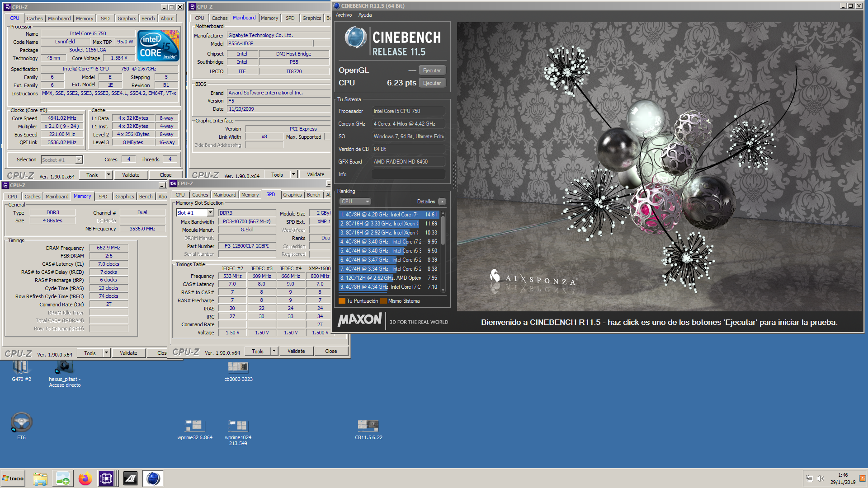Click the brown Mismo Sistema swatch
The width and height of the screenshot is (868, 488).
pos(384,301)
